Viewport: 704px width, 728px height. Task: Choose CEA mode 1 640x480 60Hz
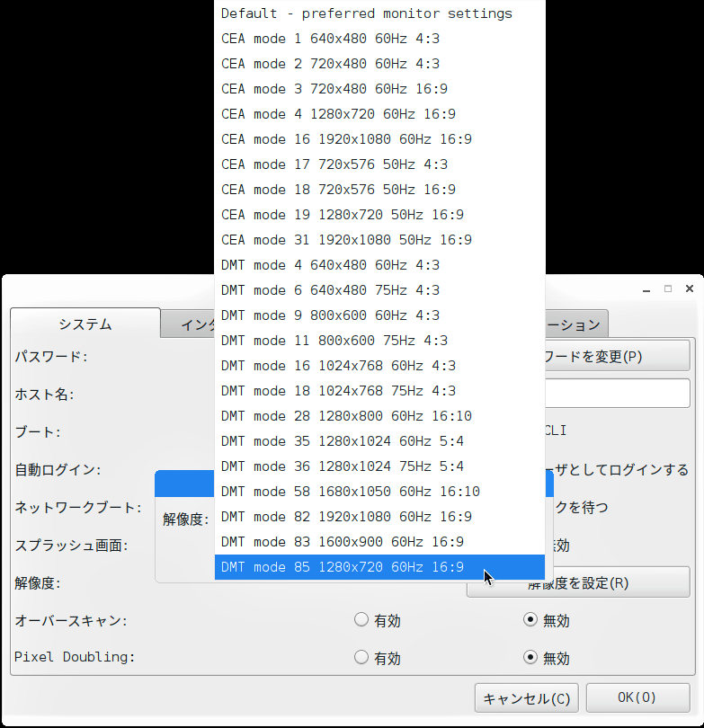(x=379, y=39)
